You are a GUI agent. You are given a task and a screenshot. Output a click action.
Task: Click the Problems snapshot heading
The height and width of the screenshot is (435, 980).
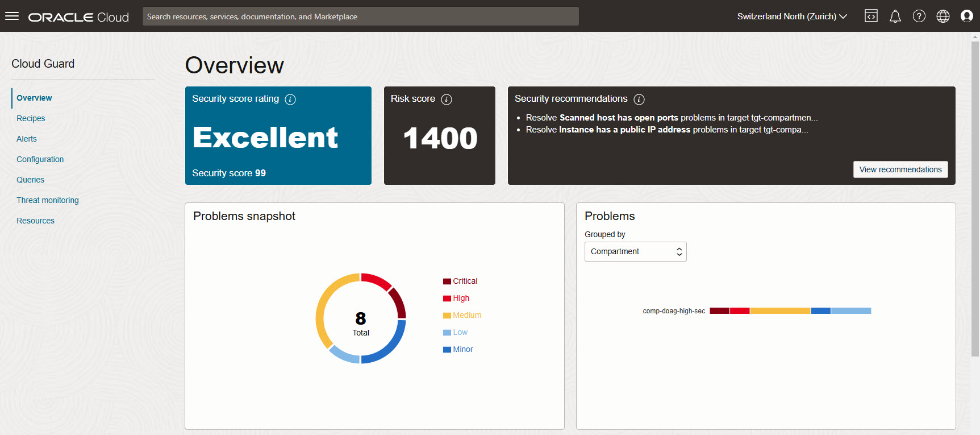pyautogui.click(x=244, y=216)
